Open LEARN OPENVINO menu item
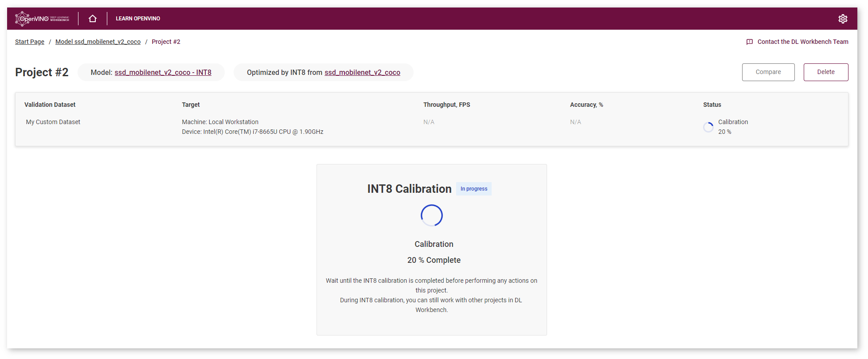The image size is (868, 359). click(138, 19)
